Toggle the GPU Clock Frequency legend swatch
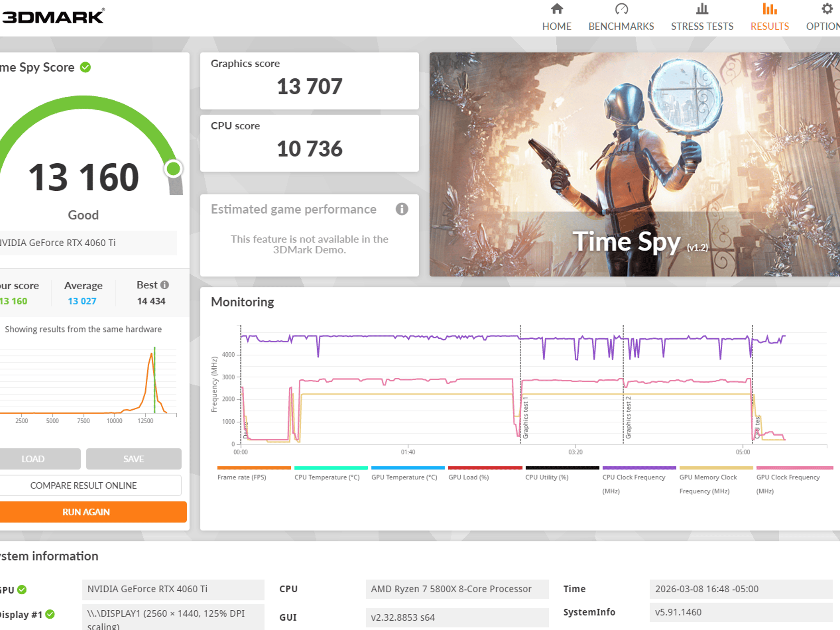Viewport: 840px width, 630px height. click(x=795, y=468)
